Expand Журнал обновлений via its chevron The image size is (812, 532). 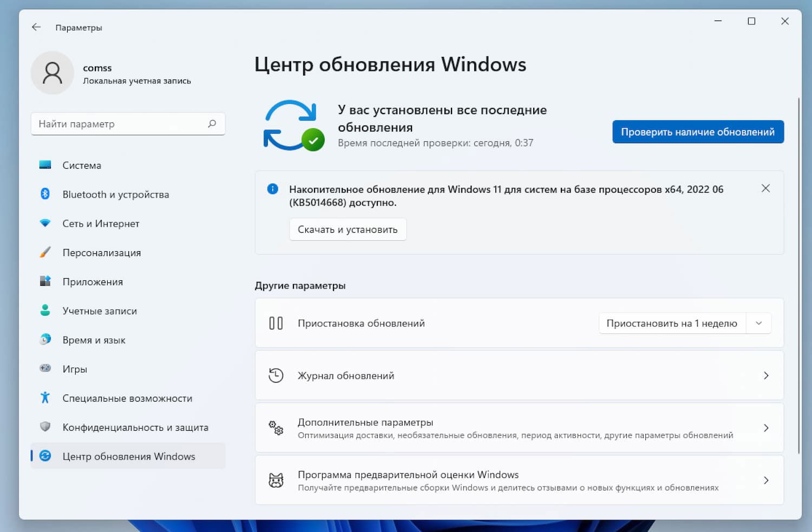pos(766,376)
